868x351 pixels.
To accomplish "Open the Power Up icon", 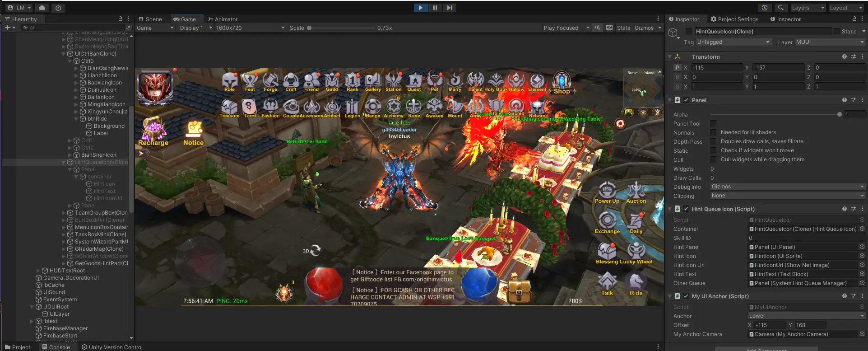I will pos(607,193).
